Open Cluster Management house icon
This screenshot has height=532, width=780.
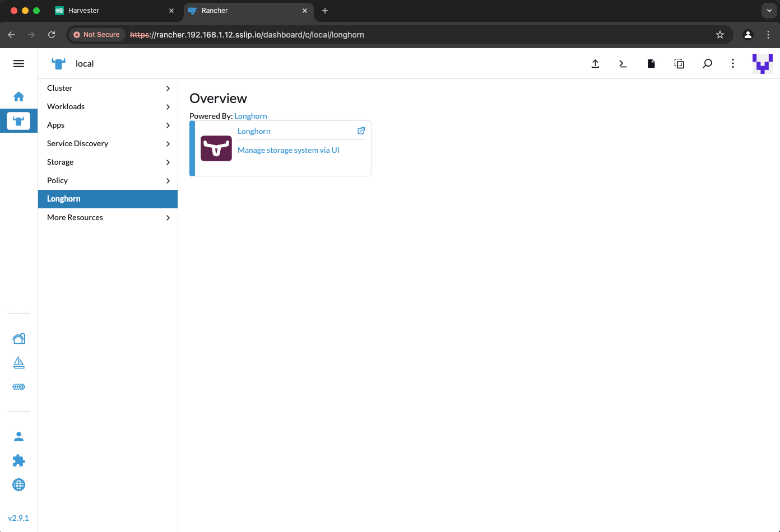(x=18, y=338)
